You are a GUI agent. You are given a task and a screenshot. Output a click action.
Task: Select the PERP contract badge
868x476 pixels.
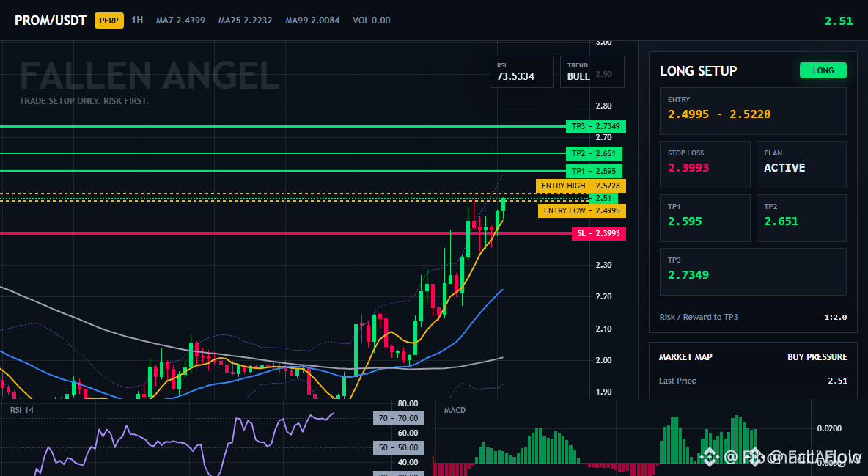pyautogui.click(x=109, y=21)
